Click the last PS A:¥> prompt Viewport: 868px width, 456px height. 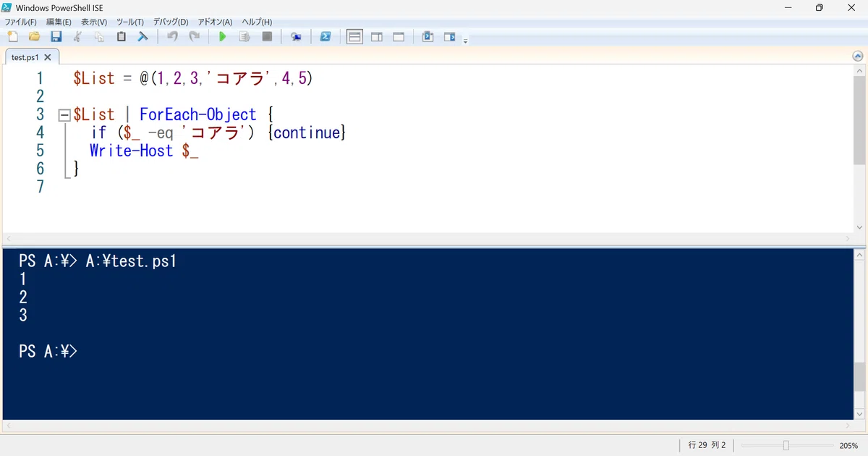48,351
